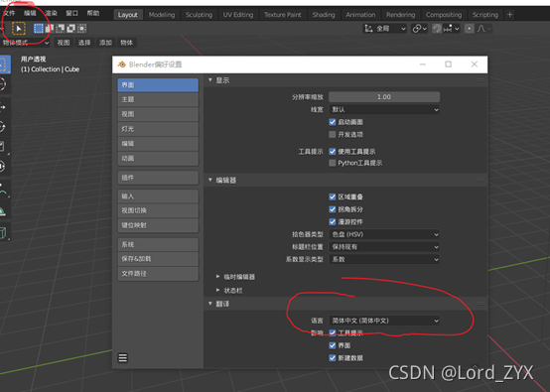The height and width of the screenshot is (392, 550).
Task: Add a new workspace with plus icon
Action: [509, 15]
